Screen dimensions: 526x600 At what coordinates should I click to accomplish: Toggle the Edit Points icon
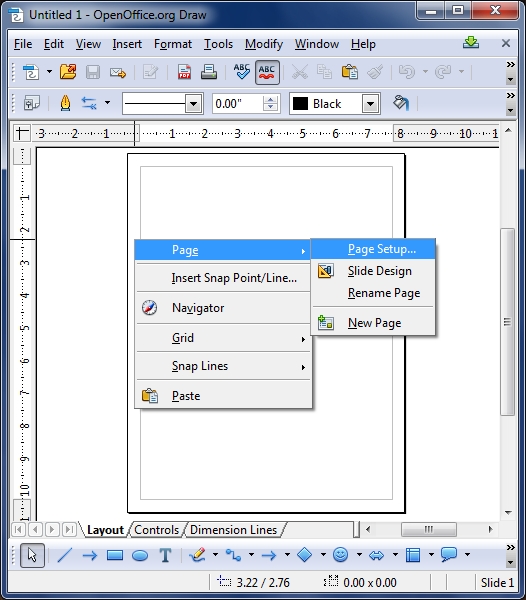(32, 103)
